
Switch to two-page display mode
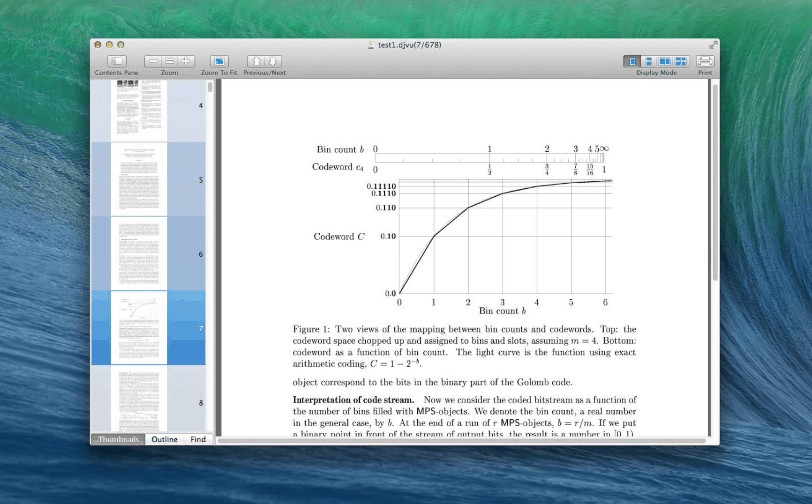[664, 61]
